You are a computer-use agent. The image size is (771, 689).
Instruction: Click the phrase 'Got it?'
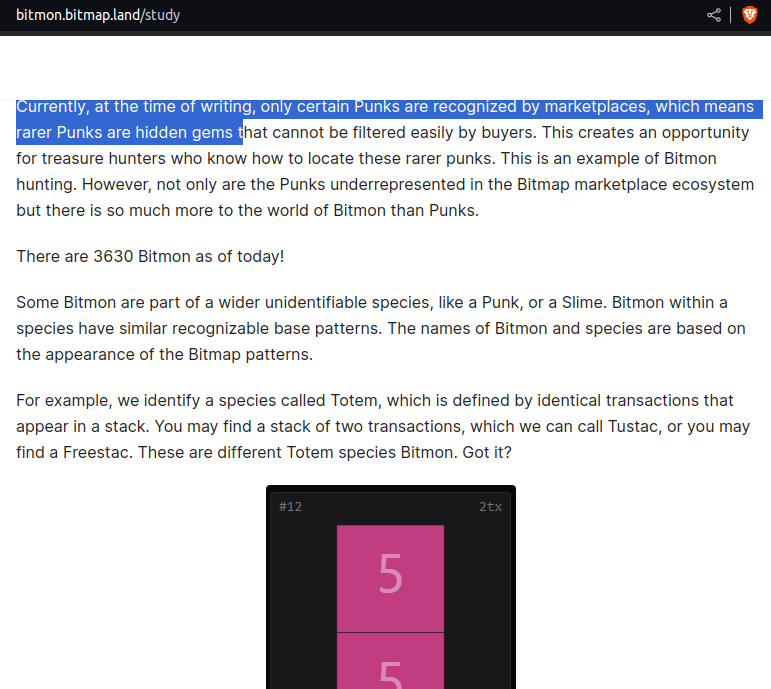[487, 452]
